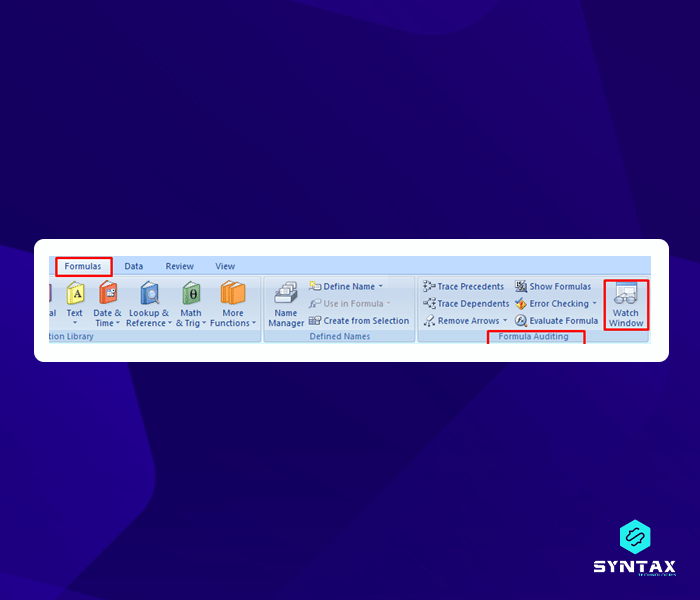Click the Lookup & Reference book icon
This screenshot has height=600, width=700.
click(150, 293)
